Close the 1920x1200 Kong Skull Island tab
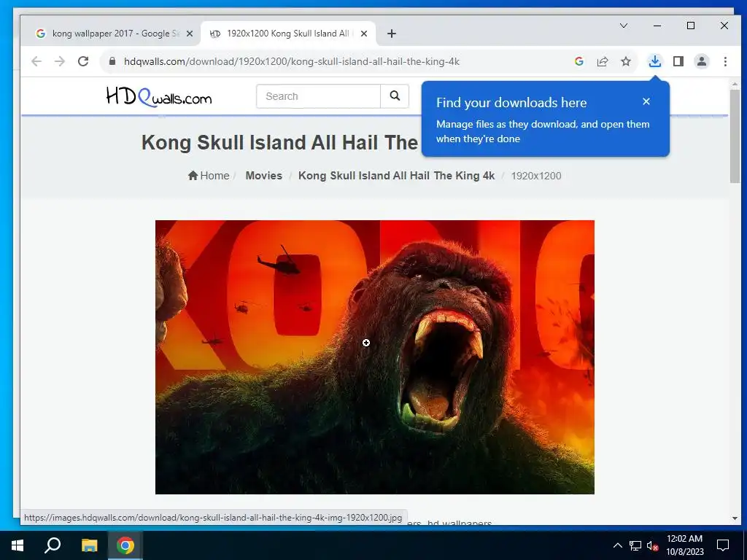Viewport: 747px width, 560px height. click(364, 34)
